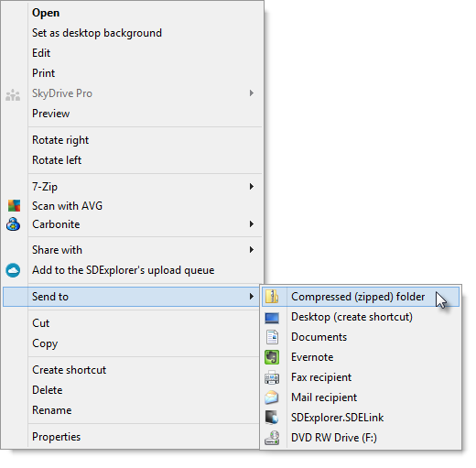This screenshot has height=468, width=476.
Task: Choose Open from the context menu
Action: (132, 13)
